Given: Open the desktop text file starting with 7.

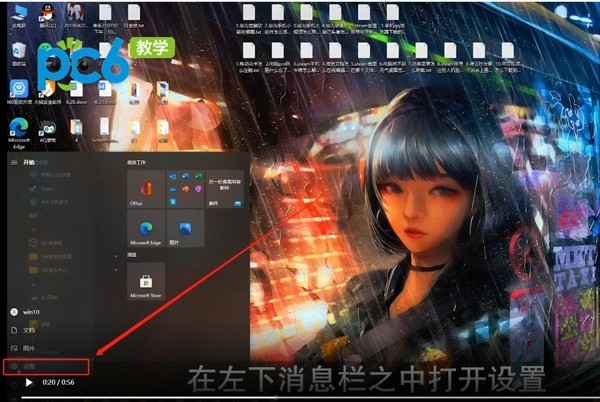Looking at the screenshot, I should [421, 58].
